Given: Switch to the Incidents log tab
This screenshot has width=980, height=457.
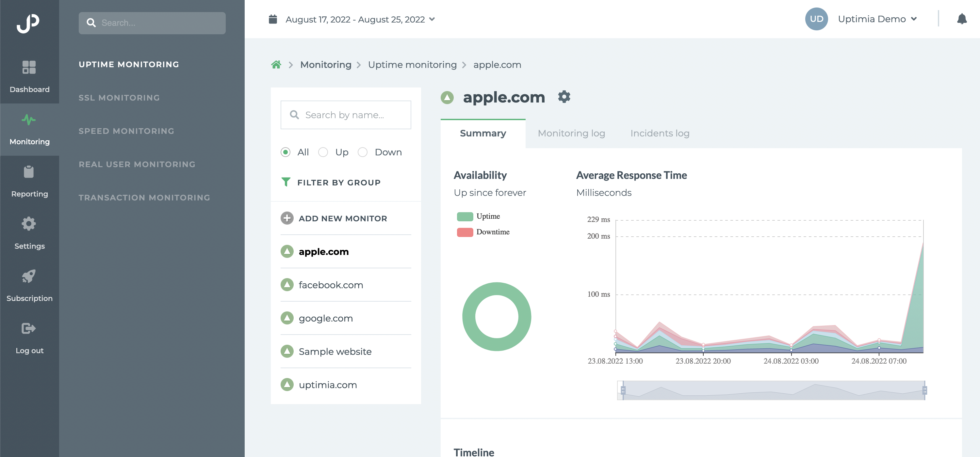Looking at the screenshot, I should [660, 134].
